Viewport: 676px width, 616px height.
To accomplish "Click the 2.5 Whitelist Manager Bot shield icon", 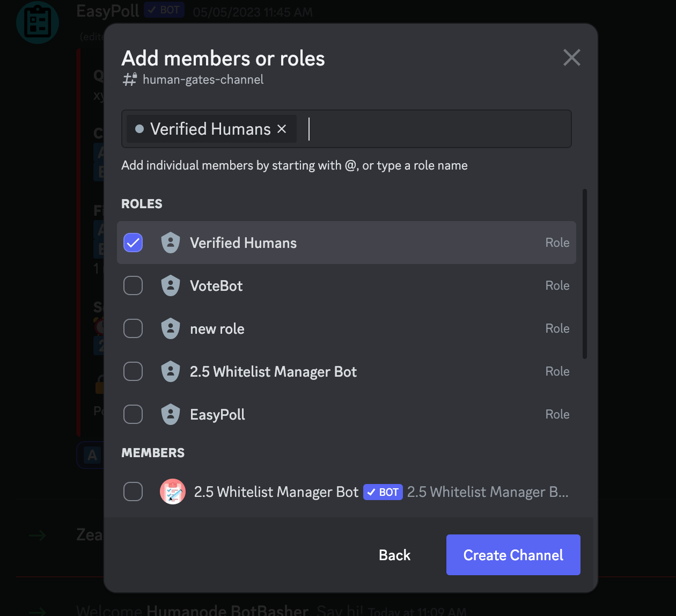I will [x=171, y=371].
